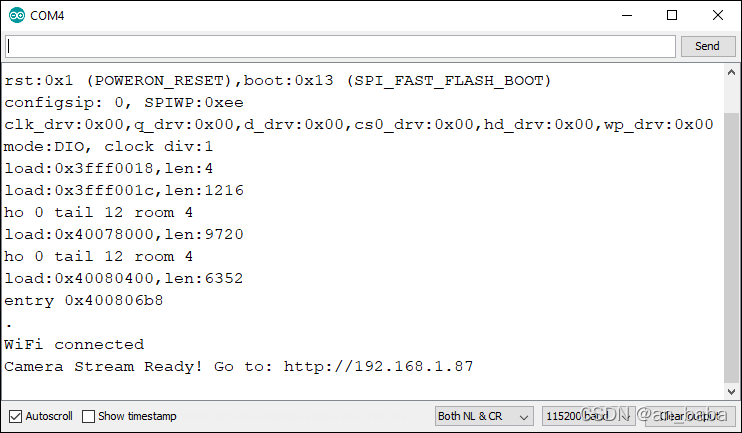Enable the Show timestamp checkbox
The image size is (742, 433).
point(89,416)
